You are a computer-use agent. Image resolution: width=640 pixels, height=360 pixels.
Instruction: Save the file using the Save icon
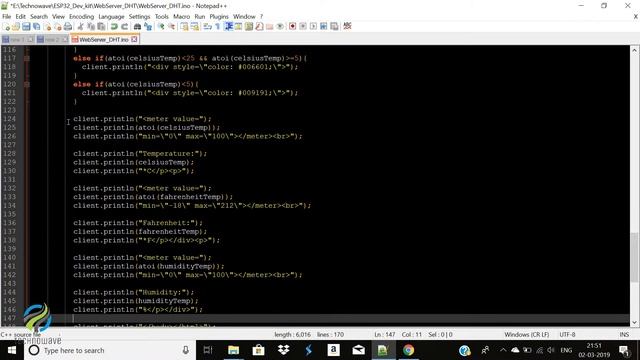(x=26, y=27)
